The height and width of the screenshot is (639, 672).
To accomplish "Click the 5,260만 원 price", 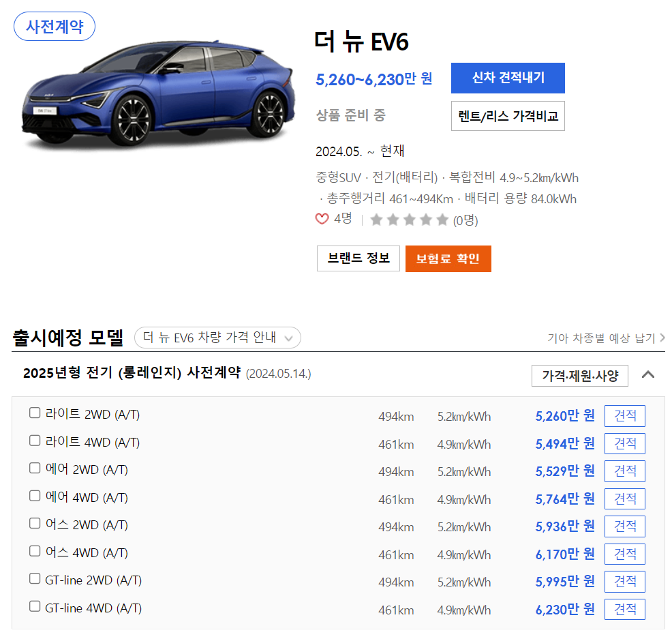I will click(565, 416).
